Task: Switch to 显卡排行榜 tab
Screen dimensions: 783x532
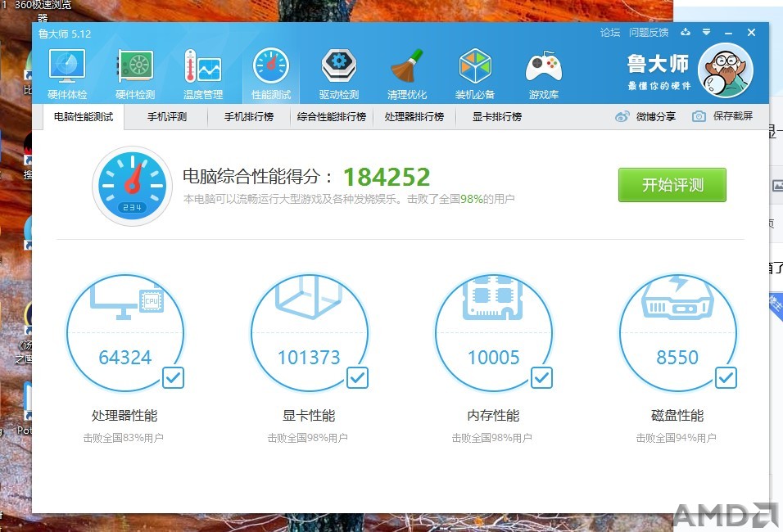Action: (497, 117)
